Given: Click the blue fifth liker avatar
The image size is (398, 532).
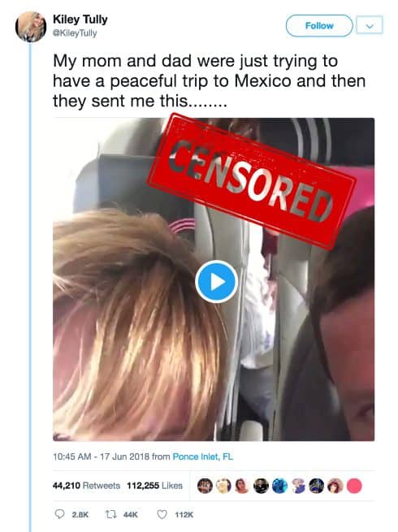Looking at the screenshot, I should (279, 486).
